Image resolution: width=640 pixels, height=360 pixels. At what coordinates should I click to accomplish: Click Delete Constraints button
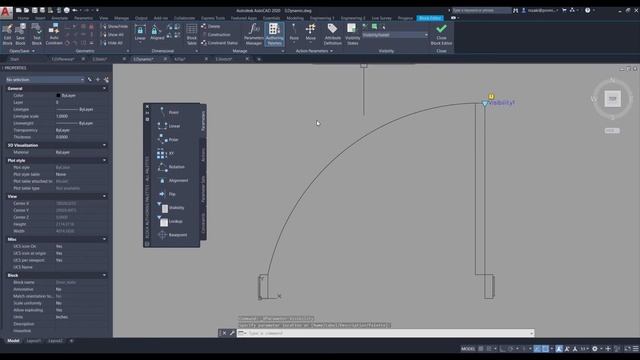211,27
